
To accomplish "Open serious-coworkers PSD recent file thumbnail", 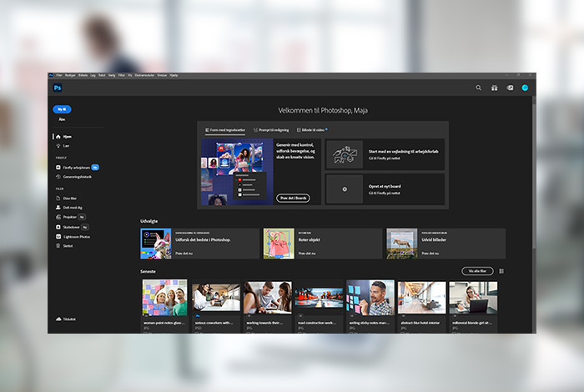I will [216, 298].
